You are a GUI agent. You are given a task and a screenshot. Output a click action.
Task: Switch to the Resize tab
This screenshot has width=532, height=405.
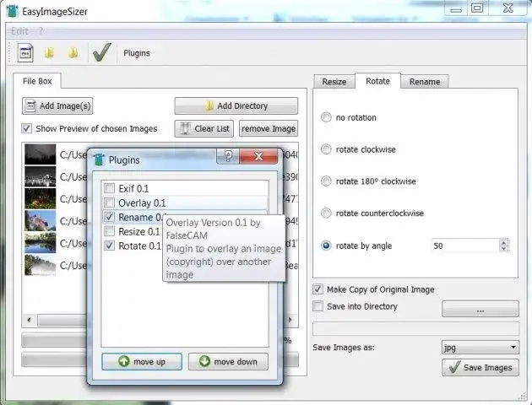point(334,82)
